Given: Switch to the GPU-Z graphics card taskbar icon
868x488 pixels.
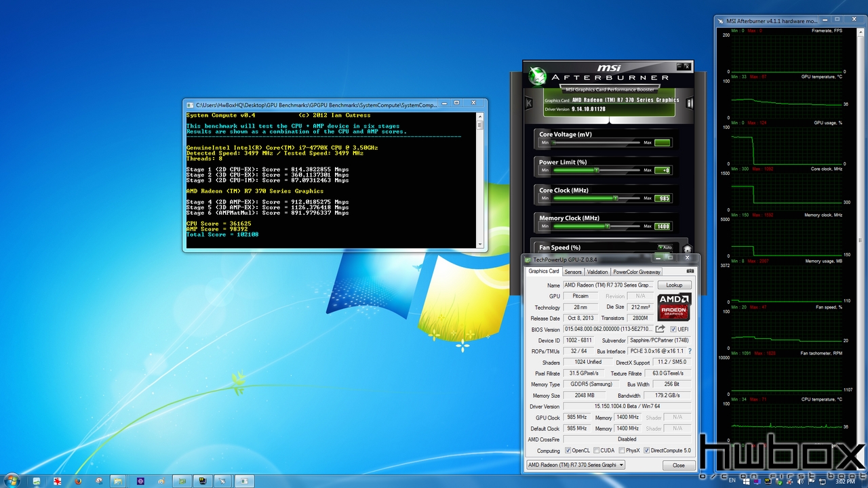Looking at the screenshot, I should coord(182,481).
